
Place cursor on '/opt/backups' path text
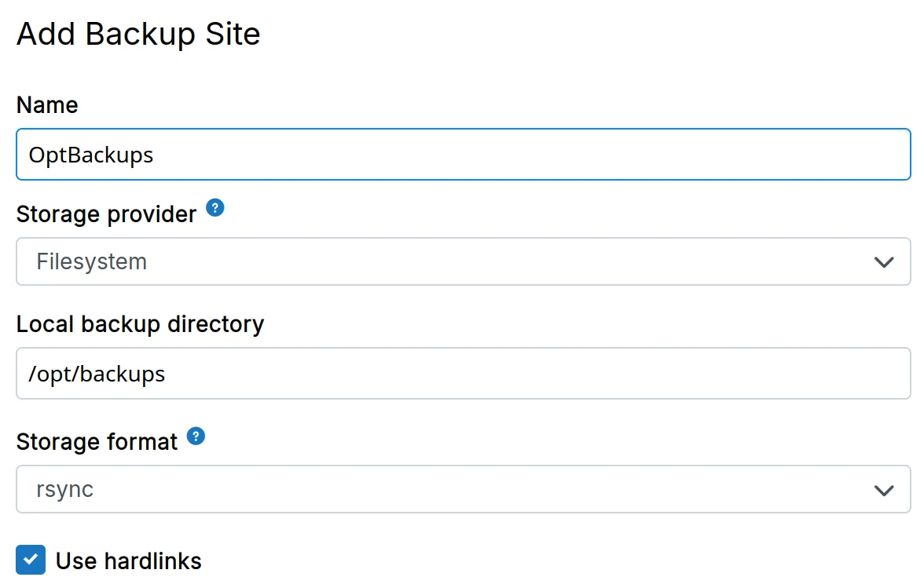pyautogui.click(x=97, y=374)
